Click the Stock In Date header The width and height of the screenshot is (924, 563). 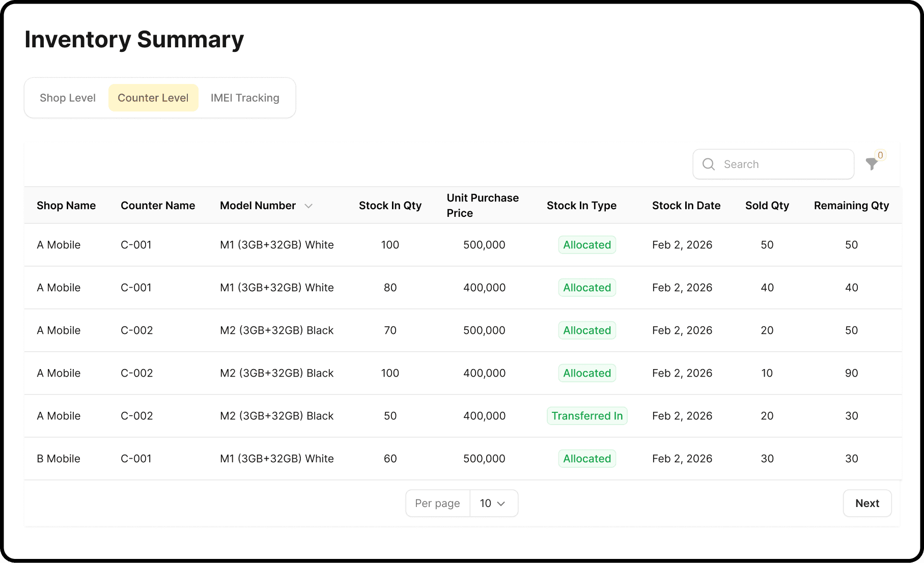coord(686,206)
